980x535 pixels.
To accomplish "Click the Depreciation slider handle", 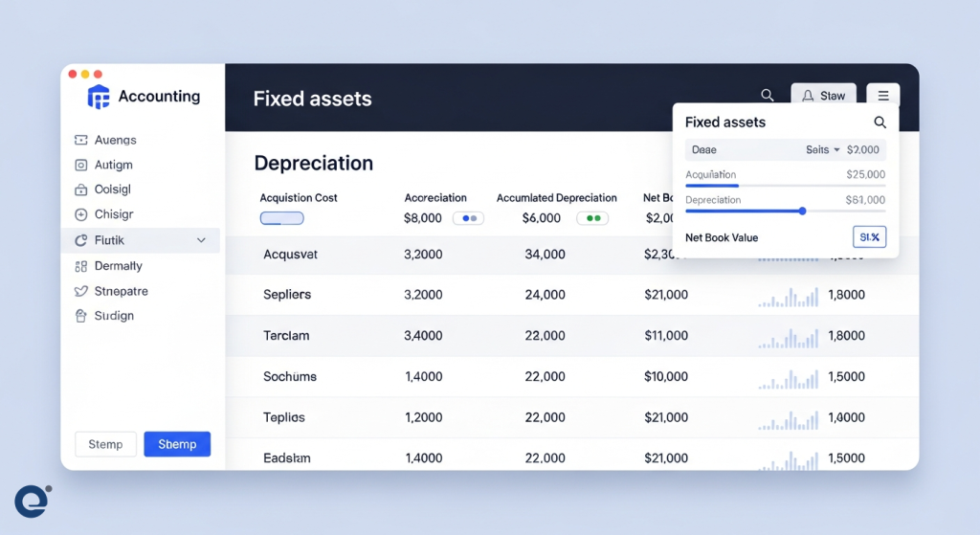I will [802, 211].
